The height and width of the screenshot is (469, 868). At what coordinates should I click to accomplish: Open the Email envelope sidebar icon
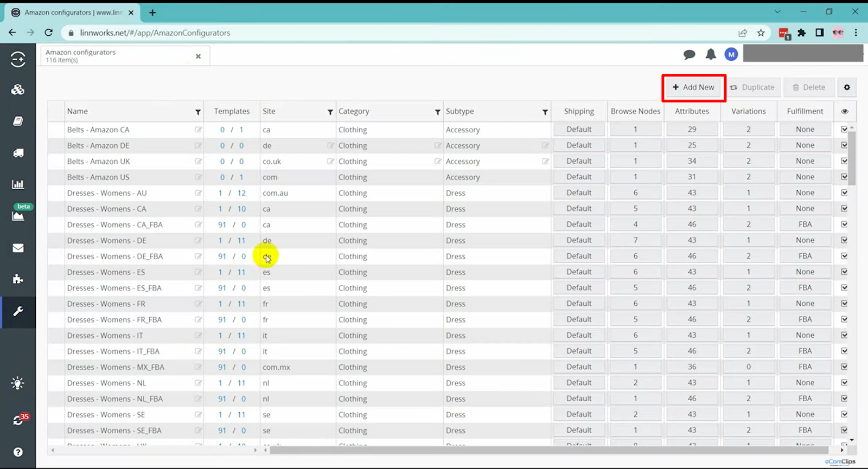[x=18, y=248]
